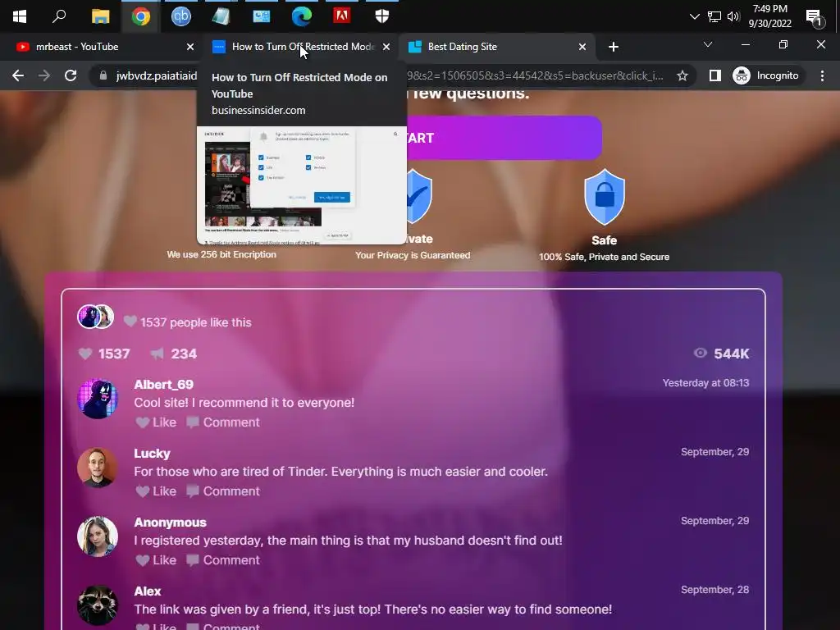Open Windows search from the taskbar
840x630 pixels.
(59, 16)
